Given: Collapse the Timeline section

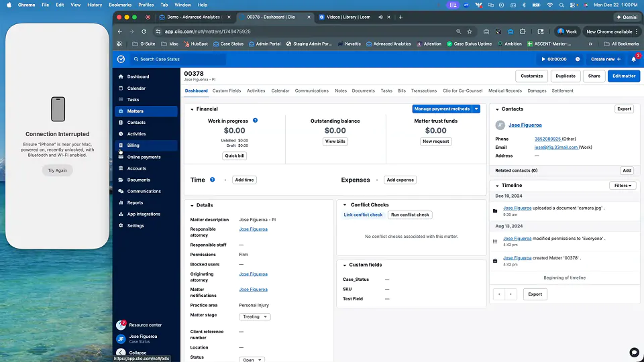Looking at the screenshot, I should pos(497,185).
